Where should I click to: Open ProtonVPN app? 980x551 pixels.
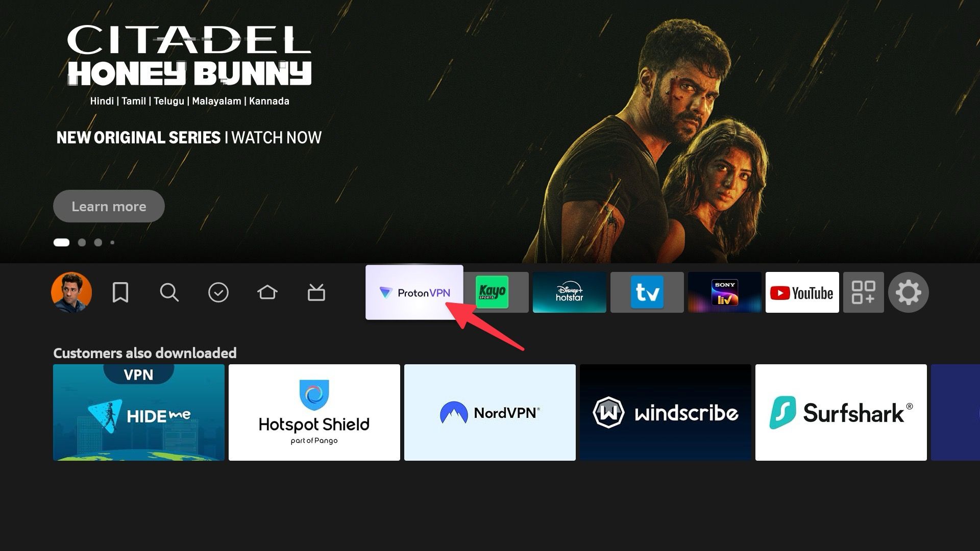414,292
